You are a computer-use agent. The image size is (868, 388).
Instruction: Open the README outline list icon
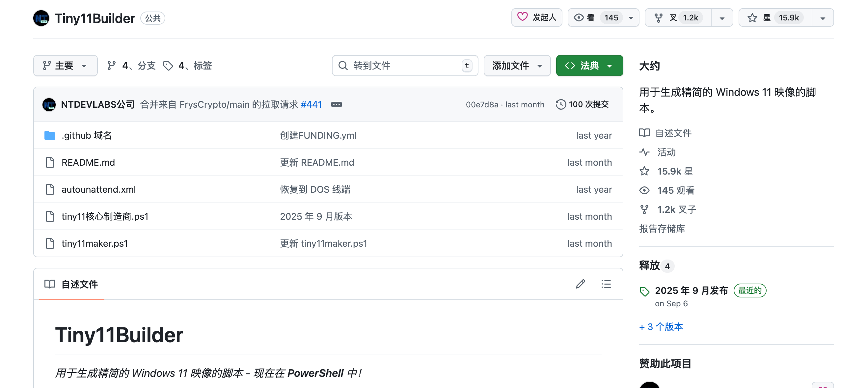coord(606,284)
